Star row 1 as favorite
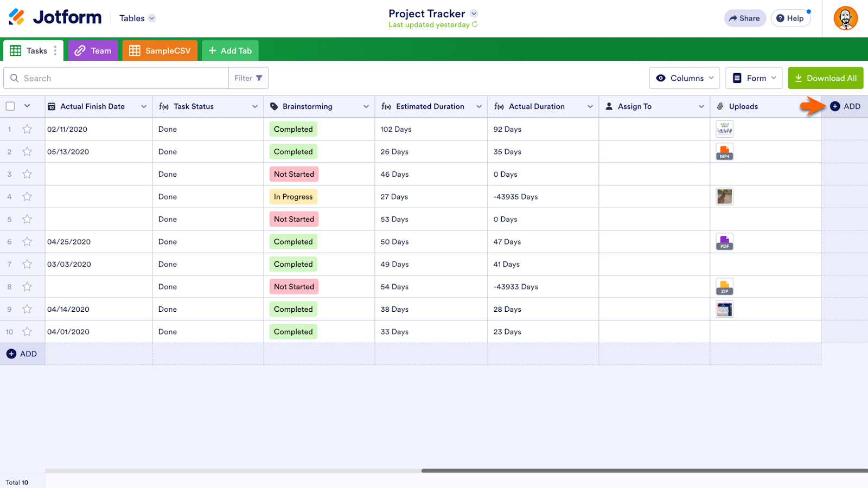868x488 pixels. 27,130
